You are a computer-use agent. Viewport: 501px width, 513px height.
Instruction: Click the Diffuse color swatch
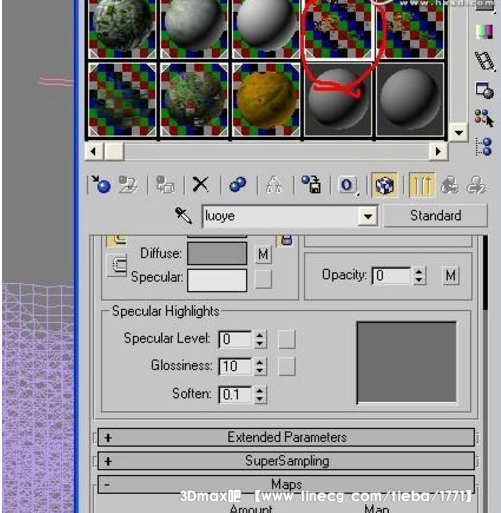click(x=217, y=254)
